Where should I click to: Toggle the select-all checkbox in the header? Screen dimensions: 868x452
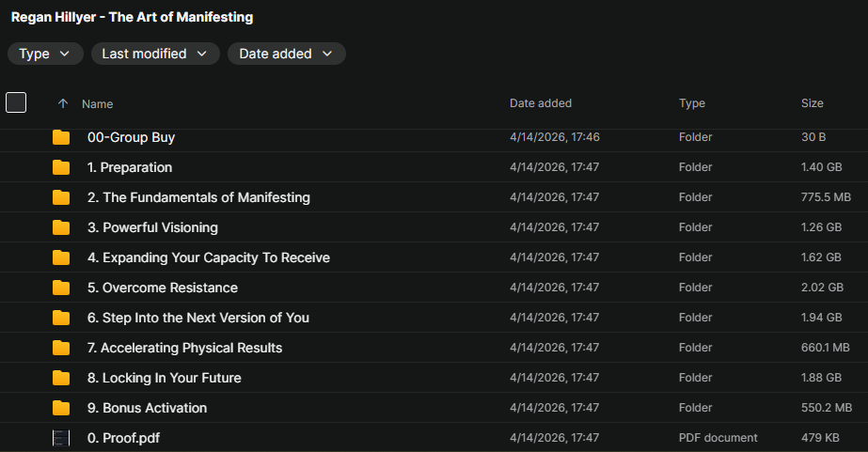pos(16,102)
